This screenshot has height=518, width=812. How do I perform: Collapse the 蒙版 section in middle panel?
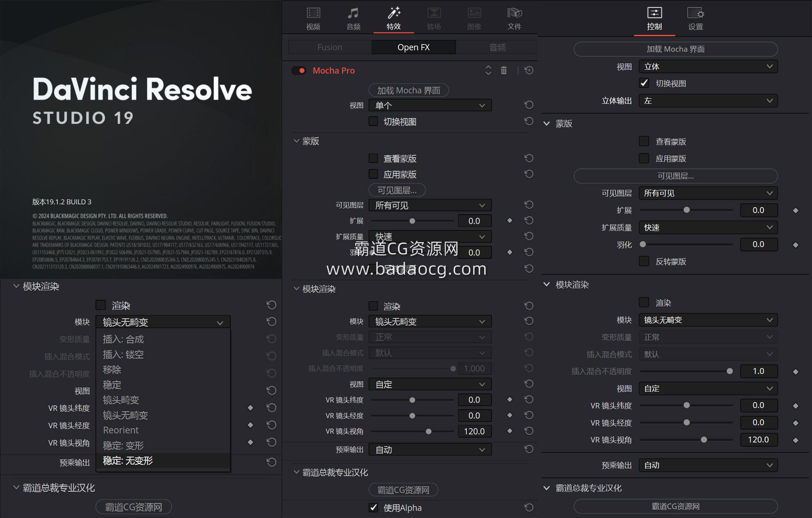(296, 141)
